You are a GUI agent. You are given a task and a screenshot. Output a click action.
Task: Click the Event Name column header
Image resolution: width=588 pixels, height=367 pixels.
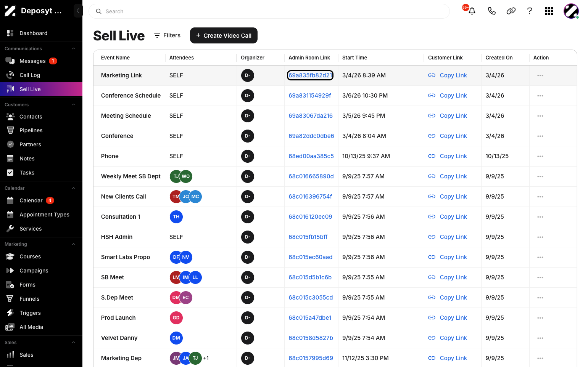click(115, 58)
